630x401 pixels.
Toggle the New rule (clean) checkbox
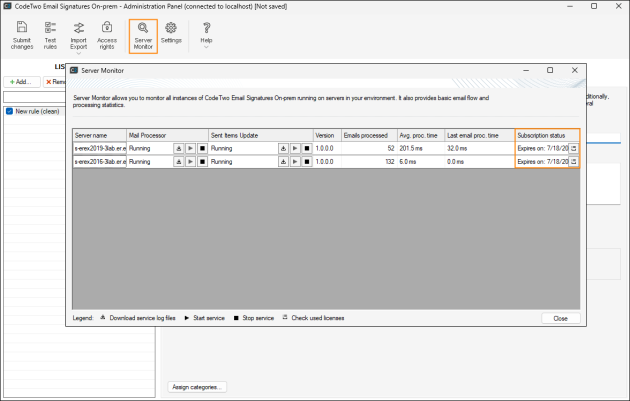pyautogui.click(x=9, y=111)
